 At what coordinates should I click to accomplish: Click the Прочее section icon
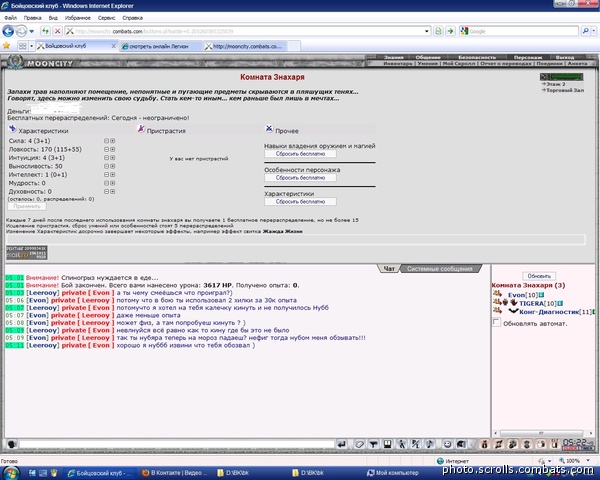(269, 129)
